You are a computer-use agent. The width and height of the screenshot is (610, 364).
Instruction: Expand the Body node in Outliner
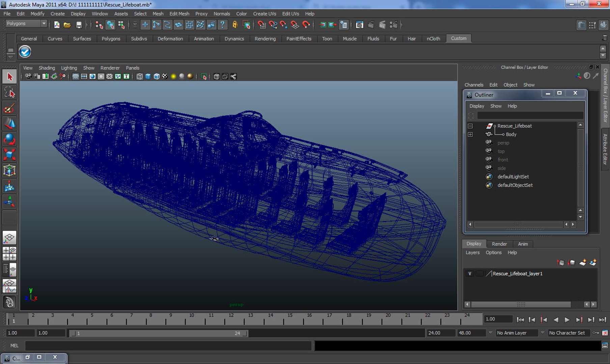click(x=470, y=134)
